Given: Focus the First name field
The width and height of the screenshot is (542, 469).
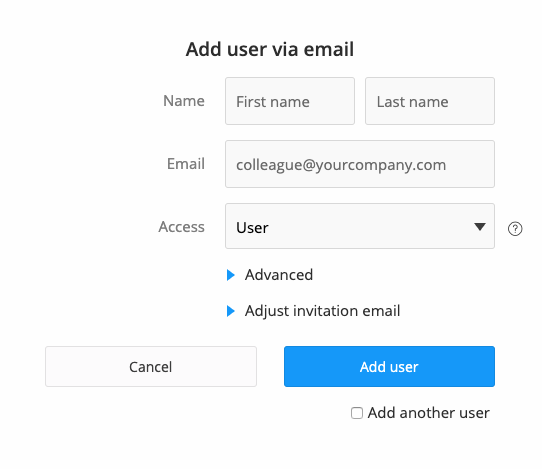Looking at the screenshot, I should pos(290,101).
